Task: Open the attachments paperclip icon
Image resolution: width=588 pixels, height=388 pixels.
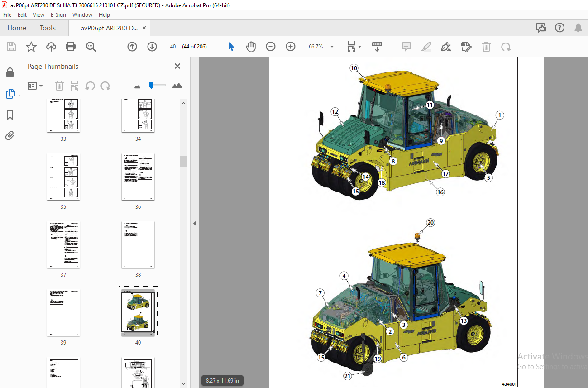Action: (10, 135)
